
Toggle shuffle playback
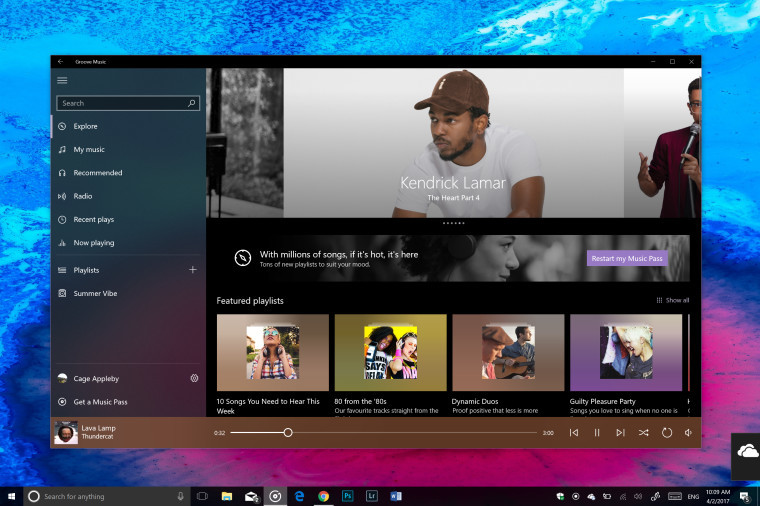pos(643,433)
